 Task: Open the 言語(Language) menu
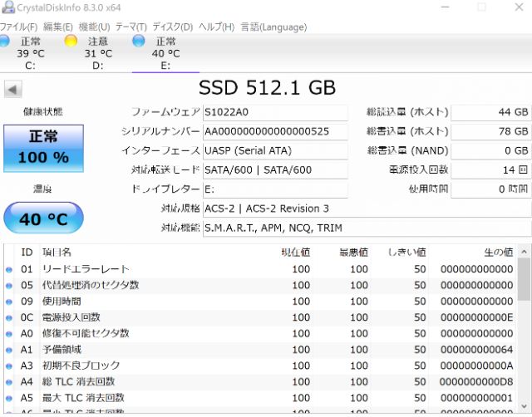tap(273, 27)
